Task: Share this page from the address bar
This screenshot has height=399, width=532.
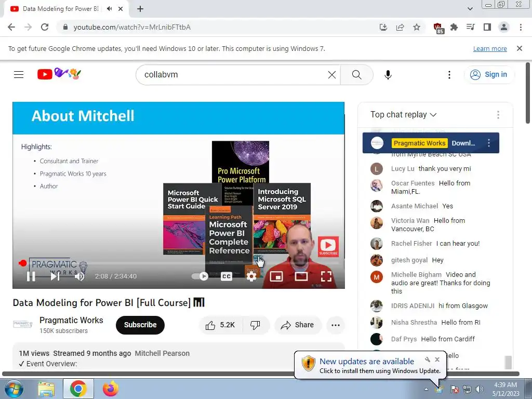Action: (400, 27)
